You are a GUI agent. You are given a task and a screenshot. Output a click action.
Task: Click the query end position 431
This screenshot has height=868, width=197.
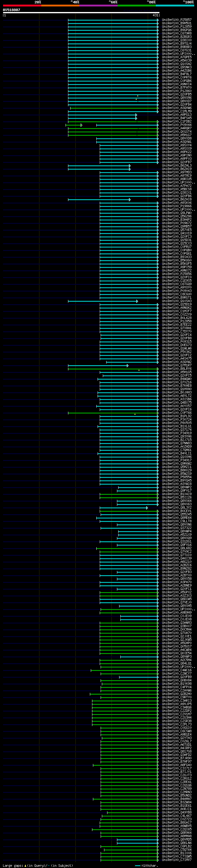[155, 15]
